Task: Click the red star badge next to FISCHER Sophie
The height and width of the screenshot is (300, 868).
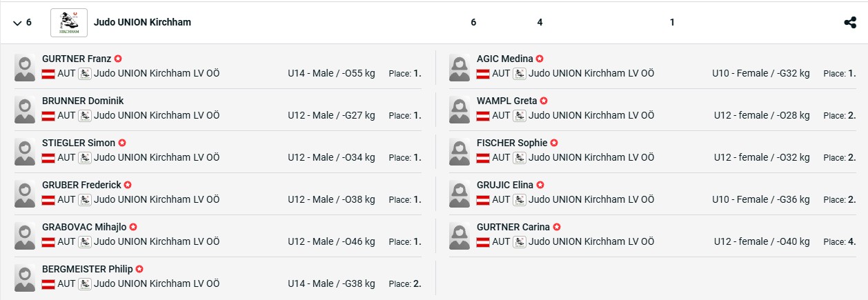Action: 554,143
